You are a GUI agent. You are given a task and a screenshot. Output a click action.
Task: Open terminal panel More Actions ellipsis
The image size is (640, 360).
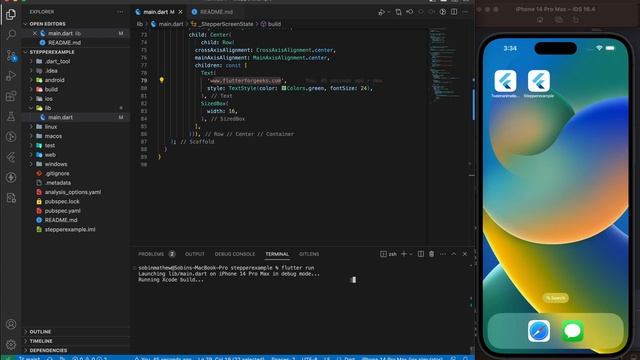coord(442,254)
